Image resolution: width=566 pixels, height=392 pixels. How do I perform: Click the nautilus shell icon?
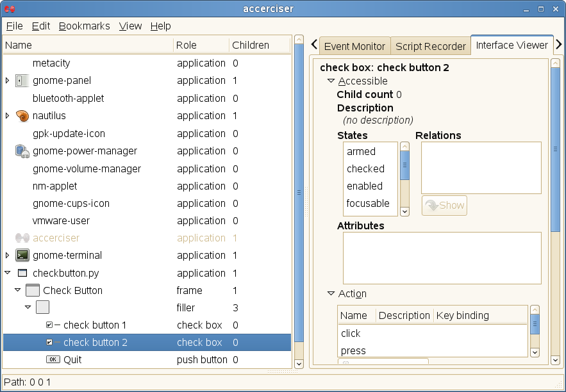pos(22,116)
